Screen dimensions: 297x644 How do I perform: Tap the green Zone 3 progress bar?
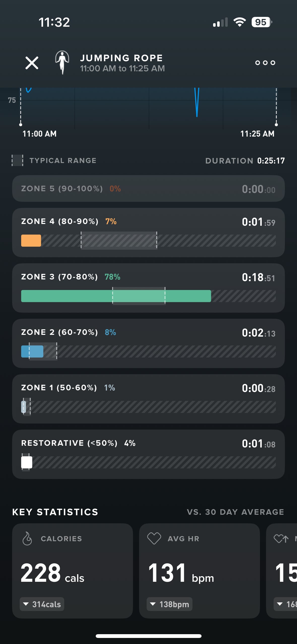(116, 296)
